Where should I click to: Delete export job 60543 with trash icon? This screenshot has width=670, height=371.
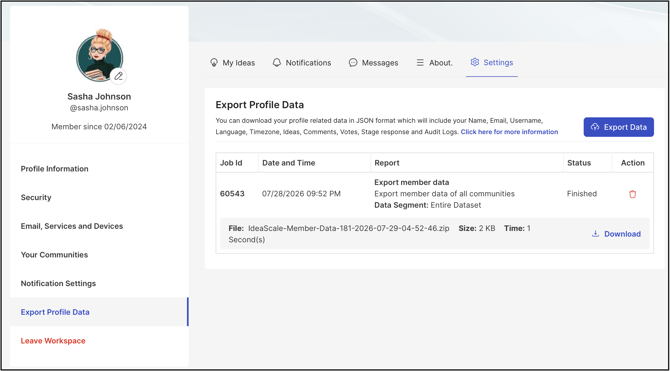(x=632, y=194)
